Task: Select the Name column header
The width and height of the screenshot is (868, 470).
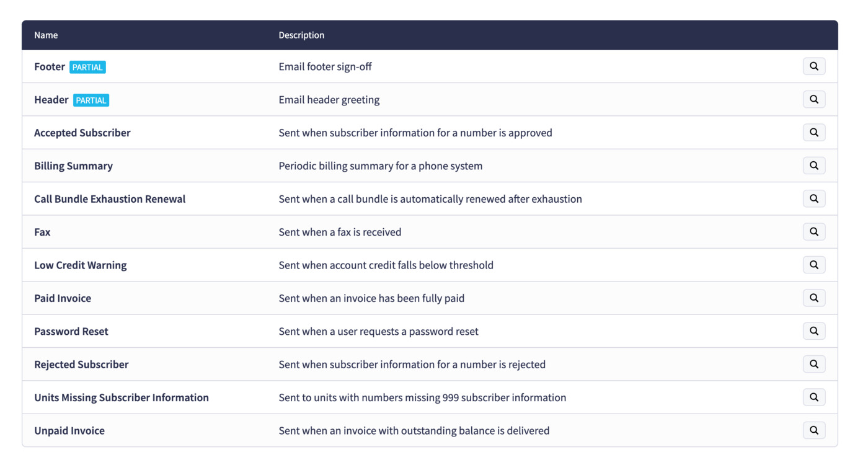Action: (45, 35)
